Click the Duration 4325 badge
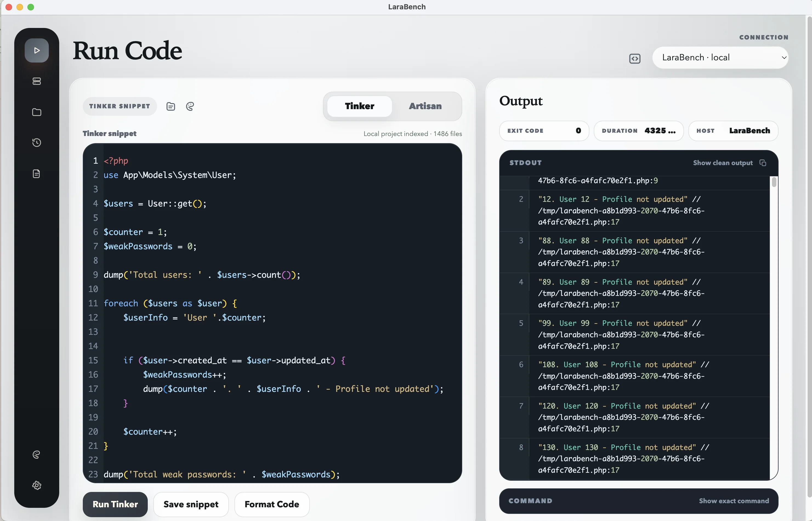The image size is (812, 521). click(638, 131)
